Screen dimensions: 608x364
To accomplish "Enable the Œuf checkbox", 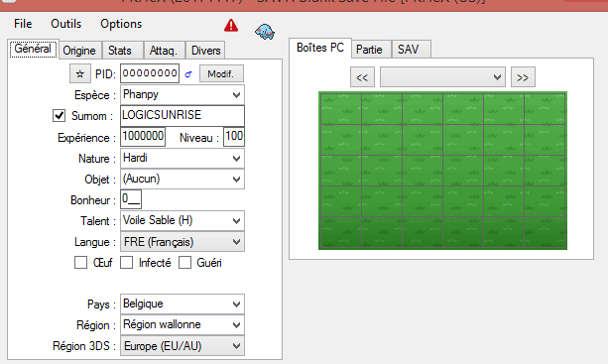I will tap(80, 263).
